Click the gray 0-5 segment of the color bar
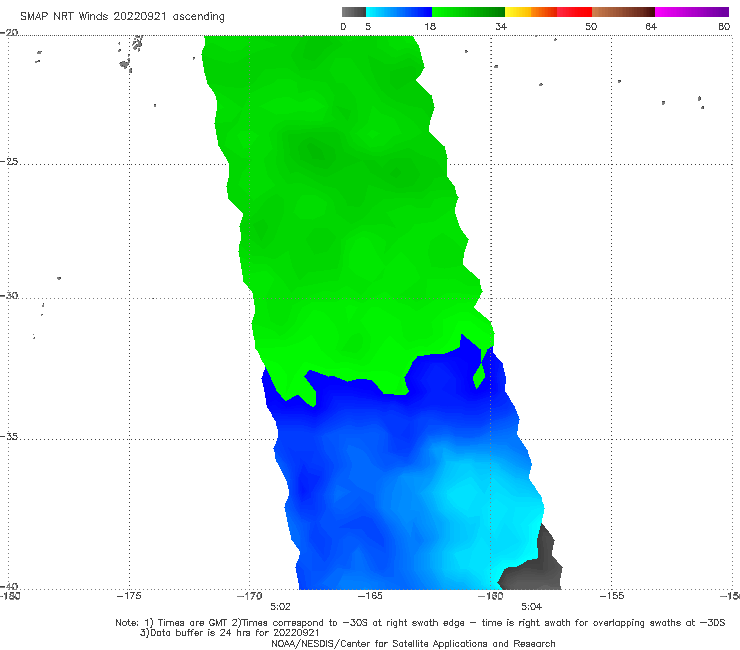 pos(354,12)
